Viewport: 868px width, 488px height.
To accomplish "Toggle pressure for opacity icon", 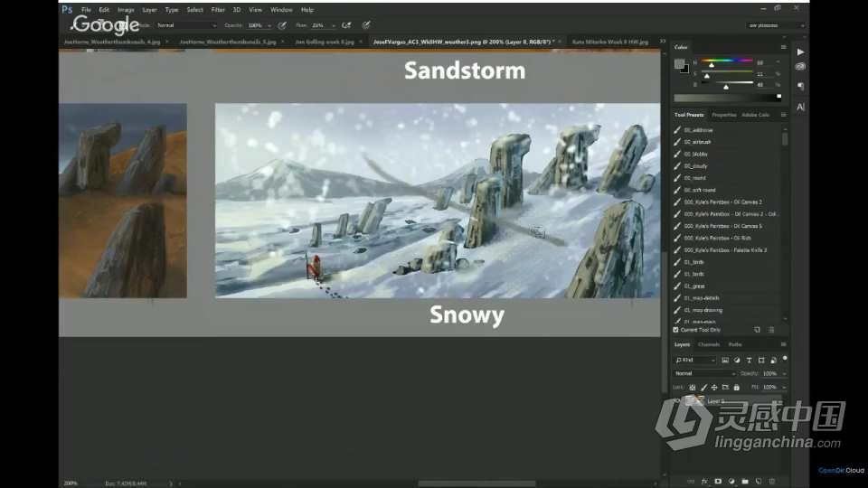I will click(x=282, y=25).
